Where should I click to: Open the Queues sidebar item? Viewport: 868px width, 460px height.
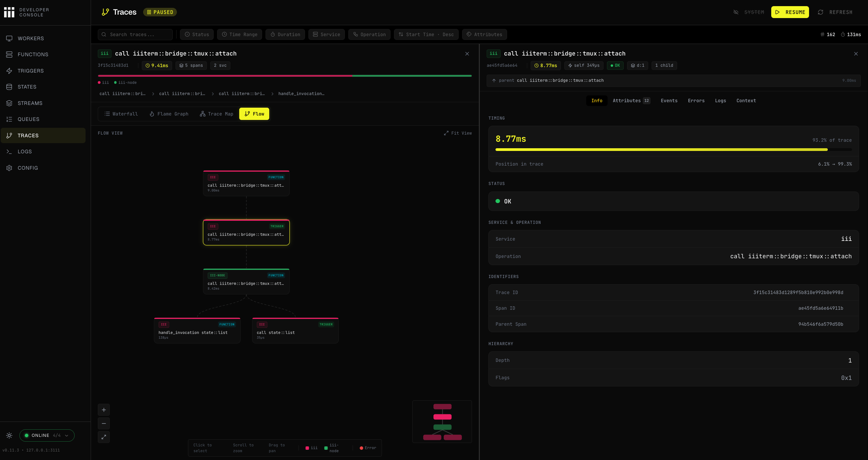coord(43,119)
